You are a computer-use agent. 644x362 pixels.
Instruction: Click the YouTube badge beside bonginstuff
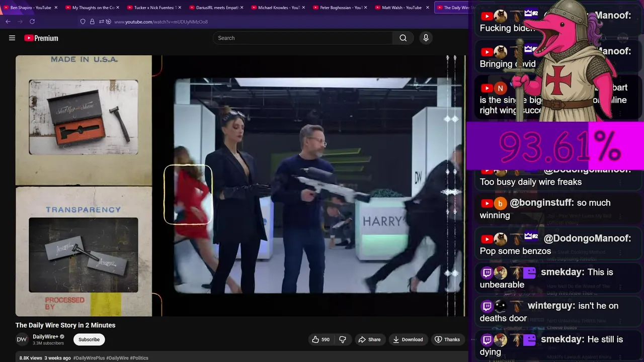coord(487,203)
